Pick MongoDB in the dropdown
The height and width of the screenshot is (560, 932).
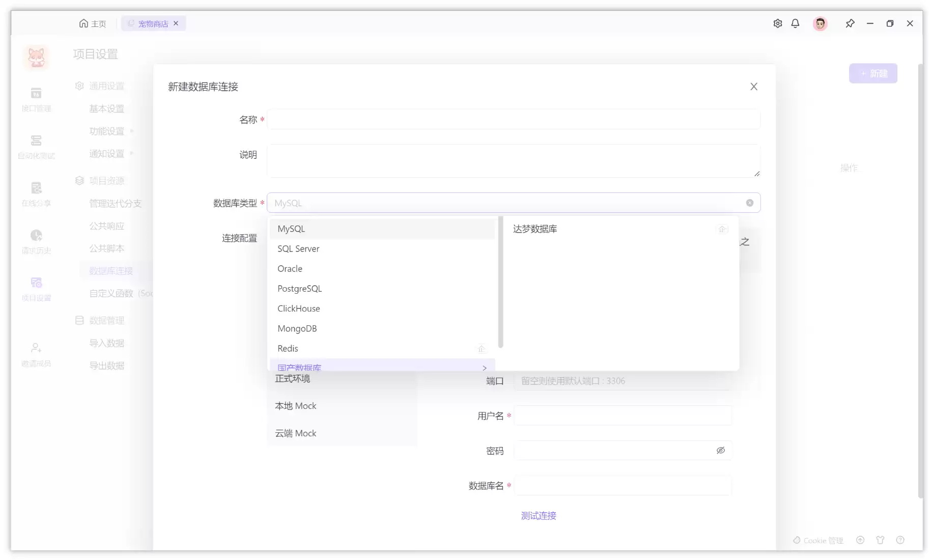tap(382, 328)
